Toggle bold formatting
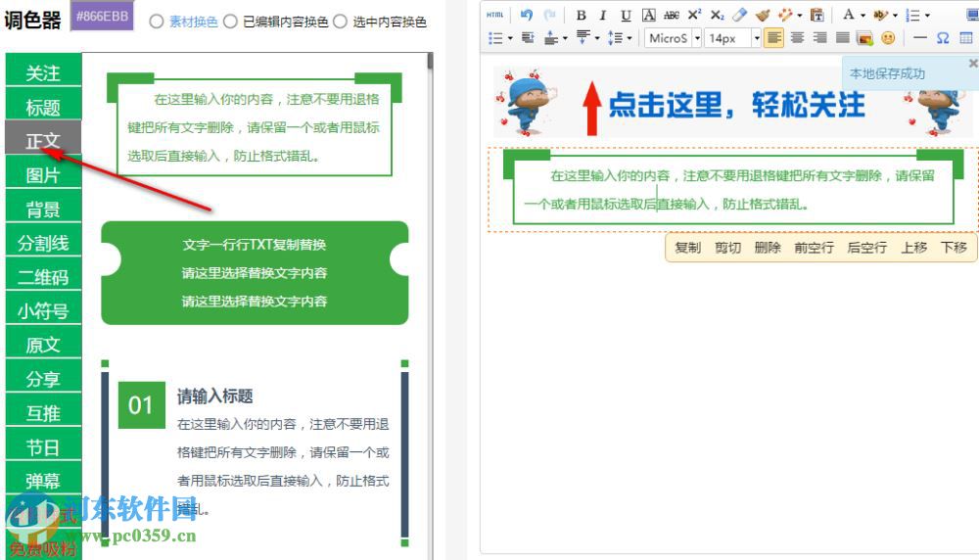 tap(582, 15)
